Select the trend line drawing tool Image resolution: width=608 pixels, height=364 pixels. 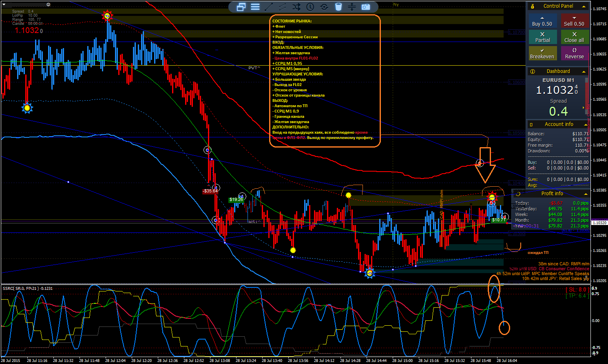269,7
